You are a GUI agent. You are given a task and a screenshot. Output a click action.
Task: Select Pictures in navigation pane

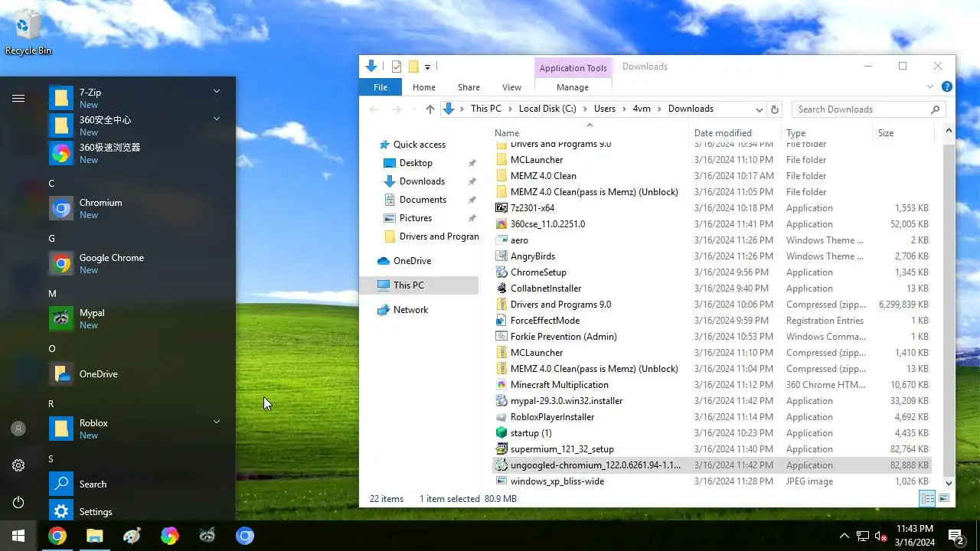tap(416, 218)
